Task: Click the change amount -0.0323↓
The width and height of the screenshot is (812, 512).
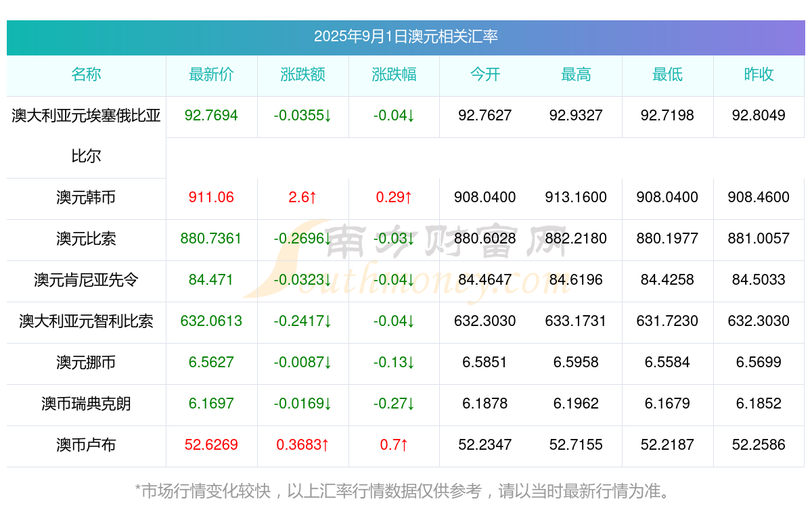Action: 302,280
